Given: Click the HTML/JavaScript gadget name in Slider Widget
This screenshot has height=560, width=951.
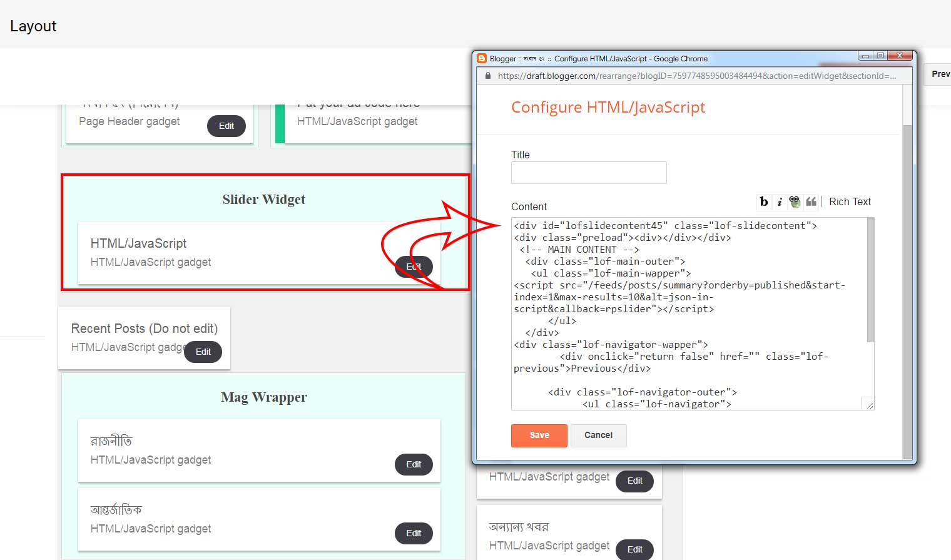Looking at the screenshot, I should (138, 243).
